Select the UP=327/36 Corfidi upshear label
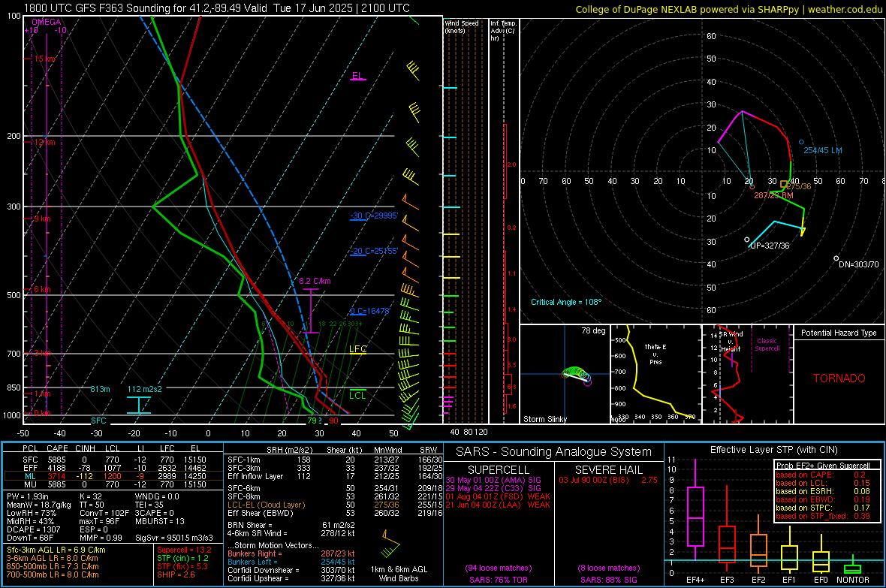This screenshot has width=886, height=588. (x=770, y=246)
